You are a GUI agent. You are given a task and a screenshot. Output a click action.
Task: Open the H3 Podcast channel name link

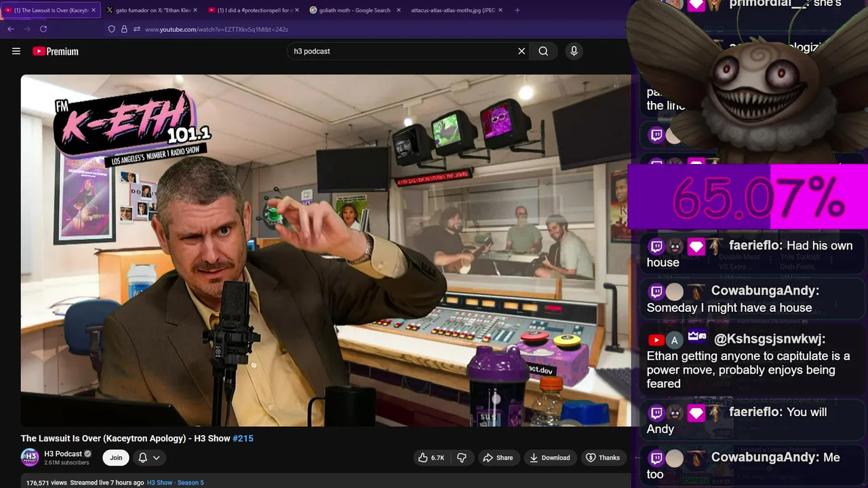(x=63, y=453)
